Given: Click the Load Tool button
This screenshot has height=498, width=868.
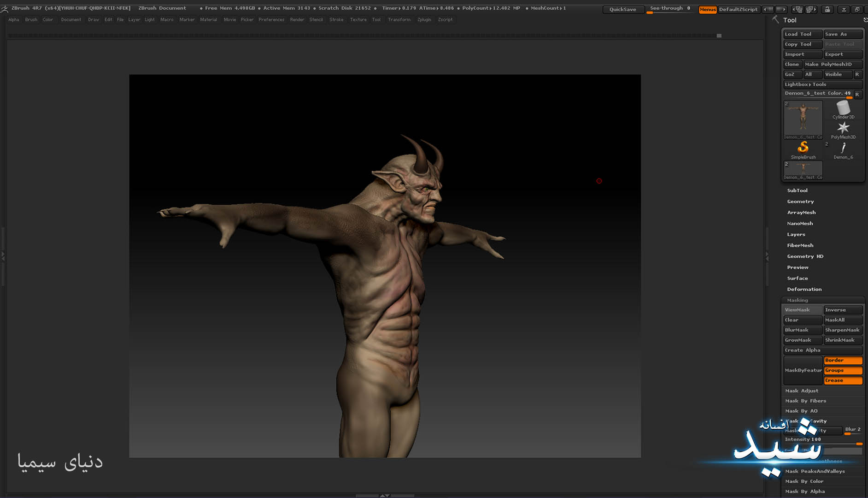Looking at the screenshot, I should tap(802, 34).
